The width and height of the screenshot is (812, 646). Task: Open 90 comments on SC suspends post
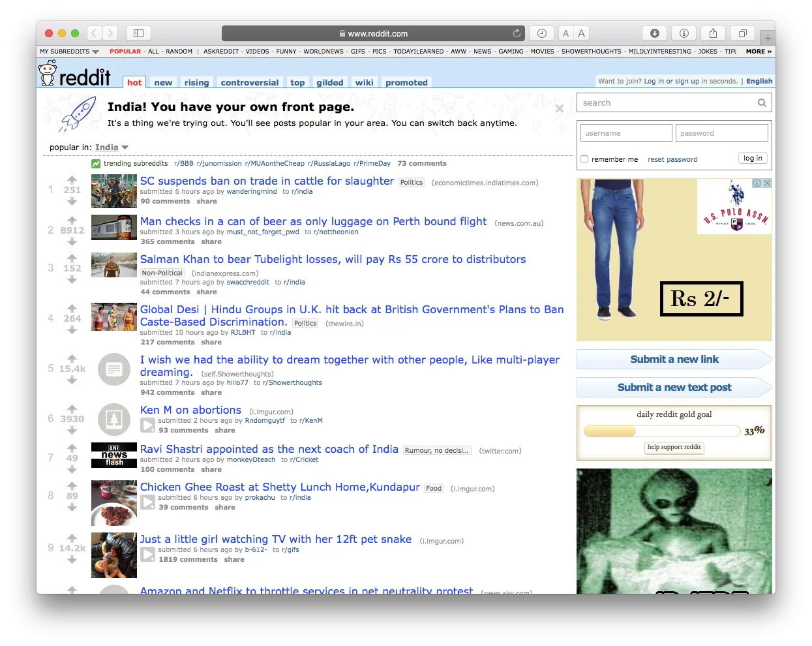tap(165, 202)
